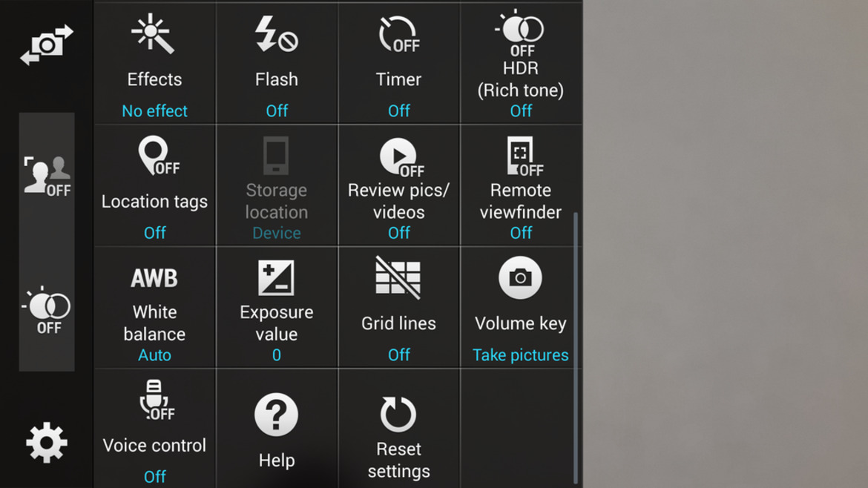Toggle Grid lines setting

point(398,308)
